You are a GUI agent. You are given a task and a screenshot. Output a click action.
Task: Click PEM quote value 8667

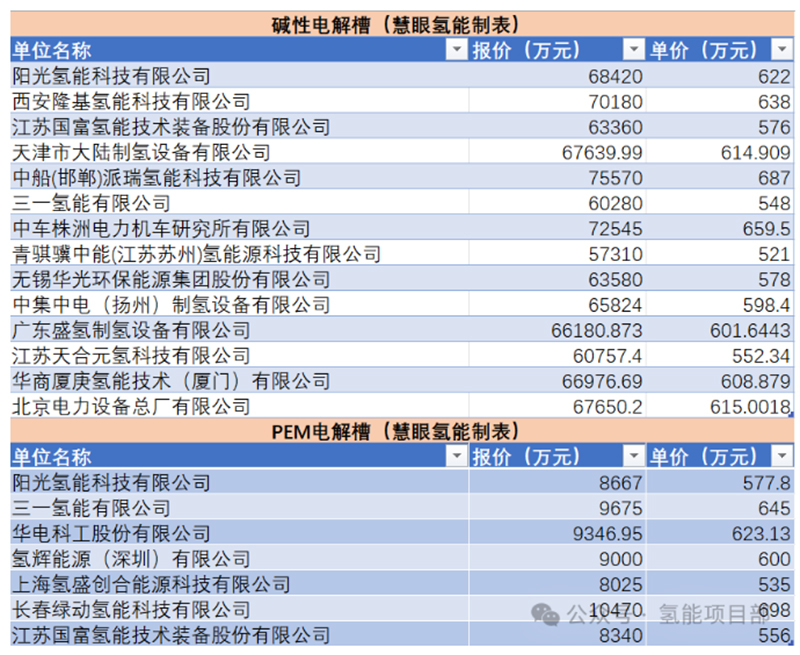click(620, 483)
